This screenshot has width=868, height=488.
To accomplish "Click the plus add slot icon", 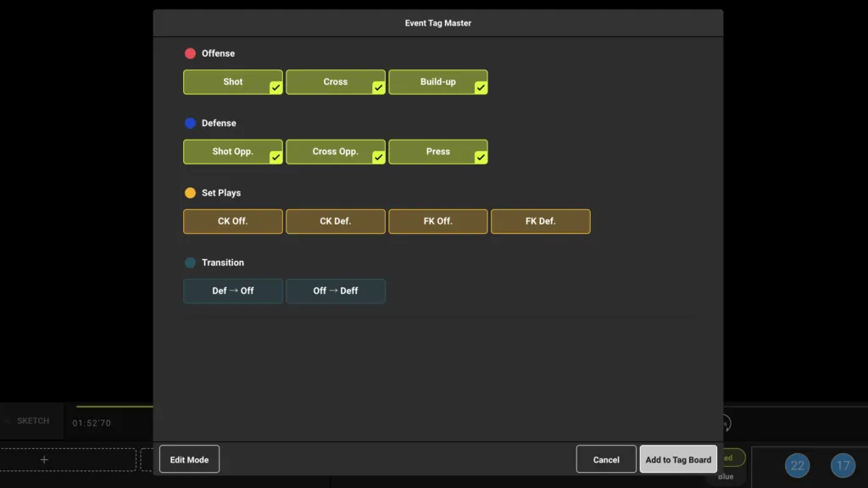I will [44, 459].
